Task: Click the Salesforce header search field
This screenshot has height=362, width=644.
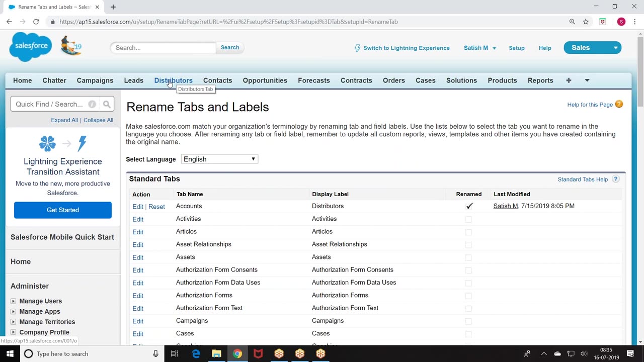Action: 163,48
